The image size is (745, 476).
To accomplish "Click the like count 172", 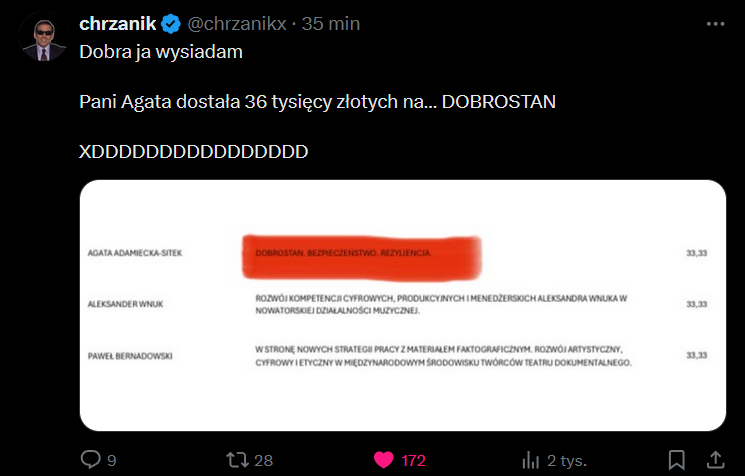I will tap(414, 461).
